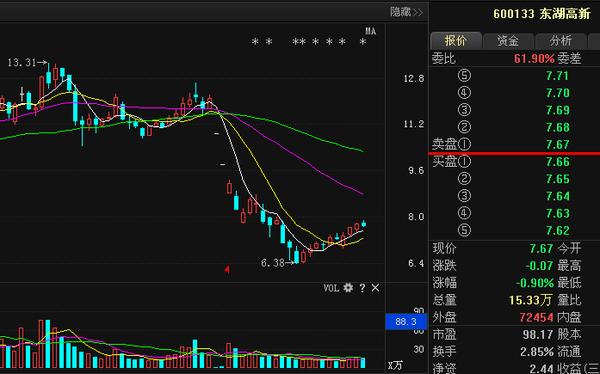The image size is (600, 374).
Task: Open VOL indicator settings gear
Action: coord(348,287)
